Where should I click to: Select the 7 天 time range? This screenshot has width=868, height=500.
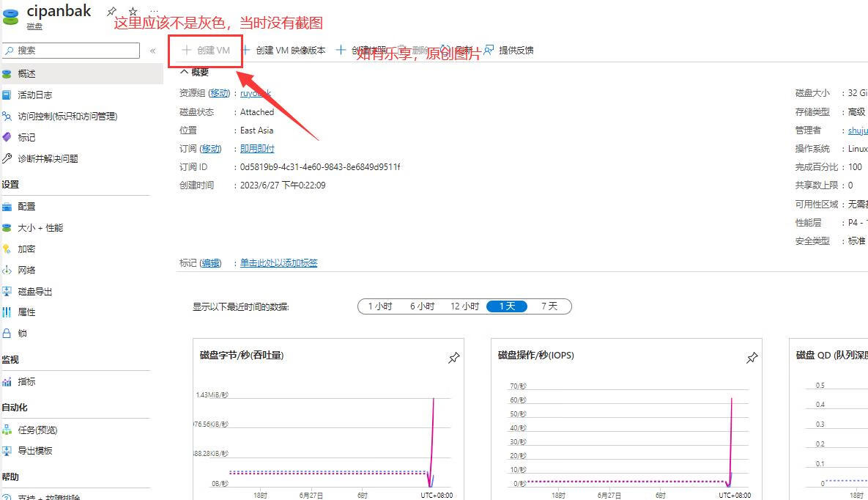click(549, 306)
